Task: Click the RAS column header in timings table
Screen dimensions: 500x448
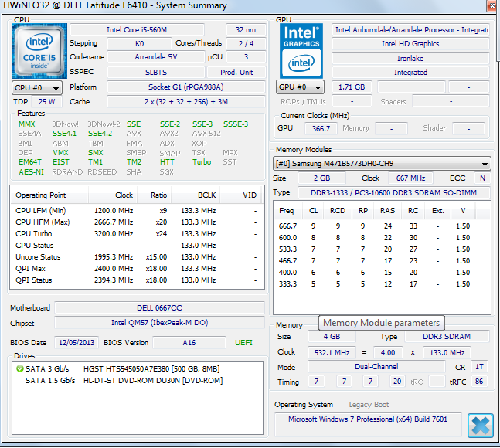Action: 387,211
